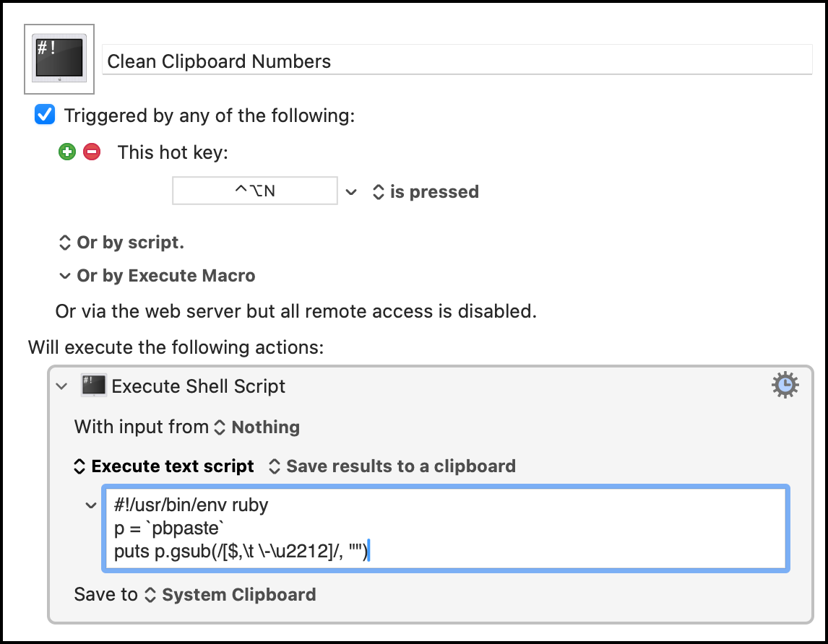Open the hot key options chevron
The height and width of the screenshot is (644, 828).
[x=351, y=192]
